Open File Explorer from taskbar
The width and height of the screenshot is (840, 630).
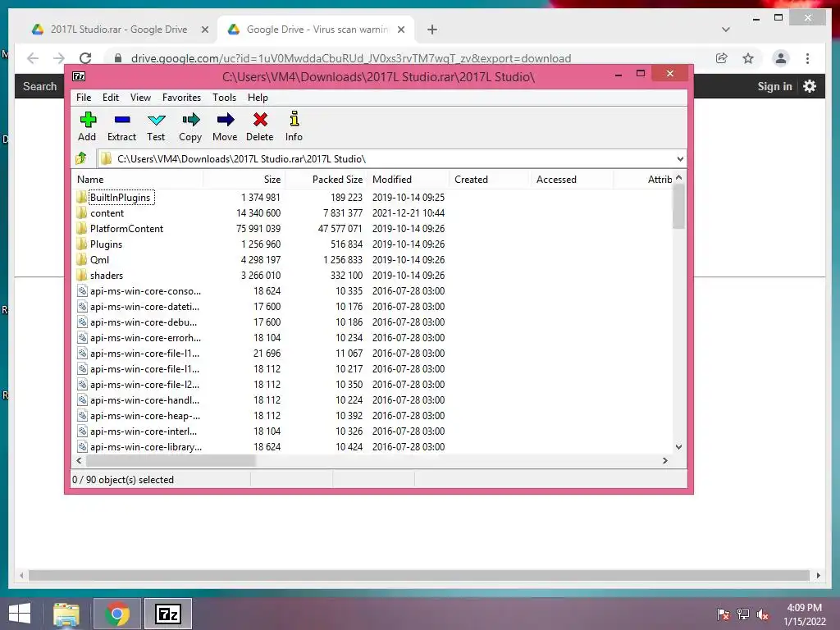coord(66,614)
